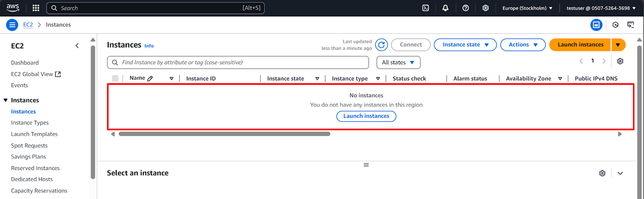This screenshot has height=199, width=644.
Task: Click the Public IPv4 DNS column header
Action: [x=596, y=78]
